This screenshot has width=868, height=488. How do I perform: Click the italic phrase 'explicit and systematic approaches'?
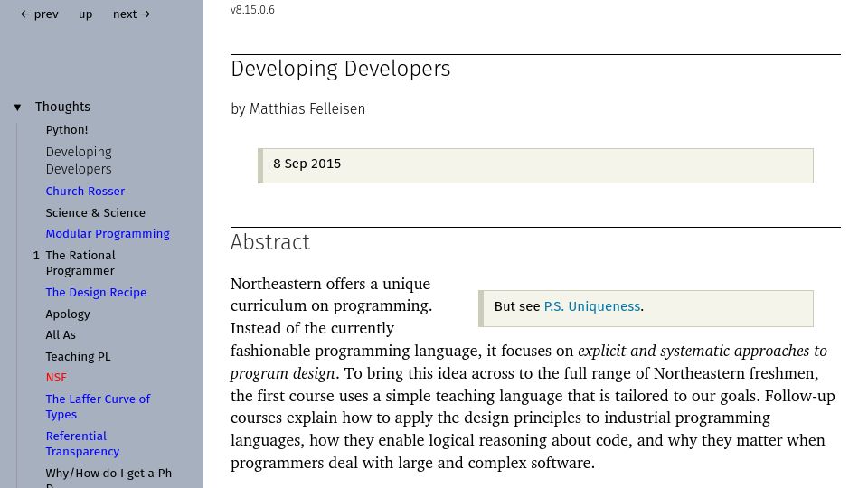pos(694,351)
